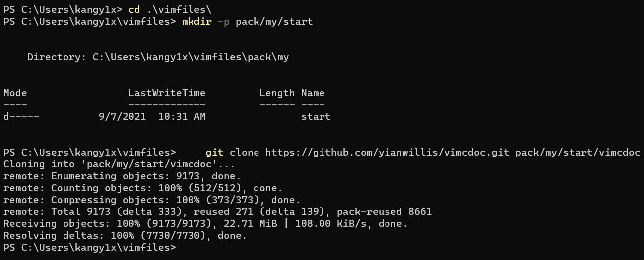
Task: Click the 'cd' command on first line
Action: (x=134, y=9)
